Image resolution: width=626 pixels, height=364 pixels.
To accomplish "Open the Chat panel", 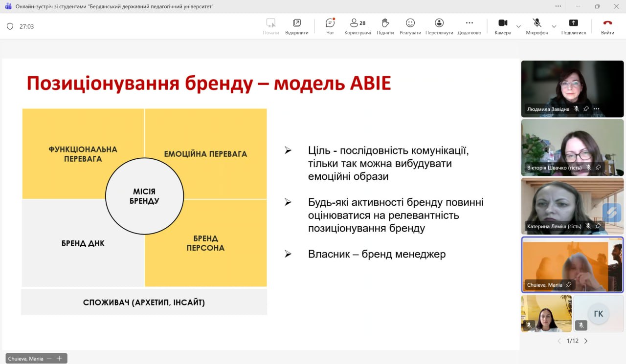I will [330, 26].
